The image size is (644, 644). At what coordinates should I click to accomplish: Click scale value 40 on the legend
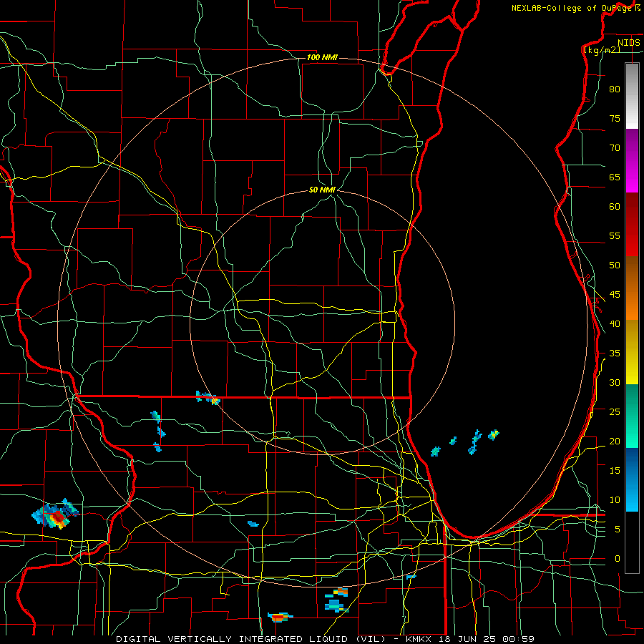(x=615, y=323)
